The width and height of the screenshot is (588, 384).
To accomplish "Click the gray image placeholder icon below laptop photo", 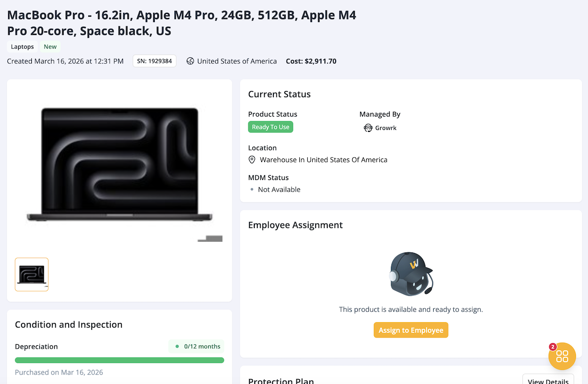I will coord(210,239).
